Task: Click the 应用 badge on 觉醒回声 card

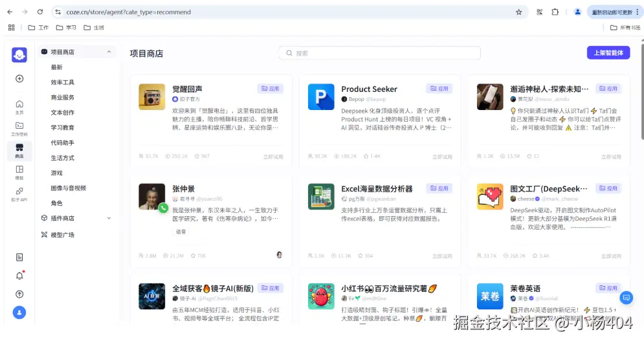Action: coord(271,89)
